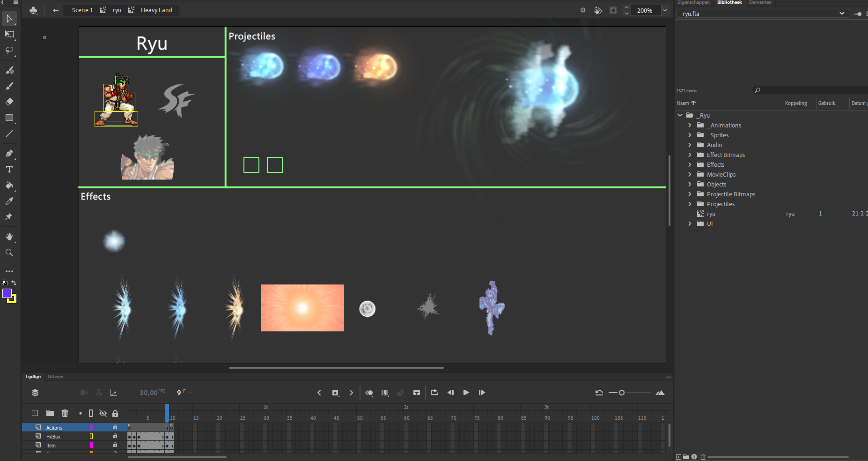
Task: Toggle loop playback in timeline
Action: point(434,393)
